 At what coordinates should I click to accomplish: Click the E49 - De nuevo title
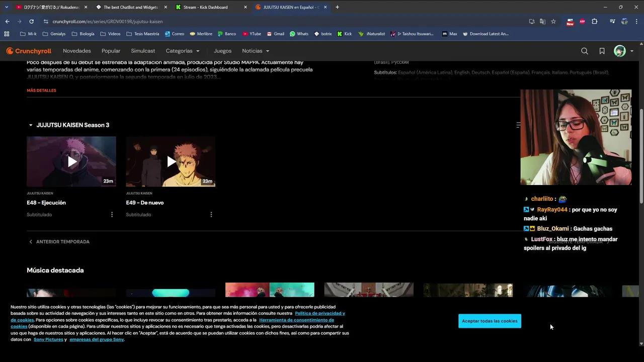(145, 203)
